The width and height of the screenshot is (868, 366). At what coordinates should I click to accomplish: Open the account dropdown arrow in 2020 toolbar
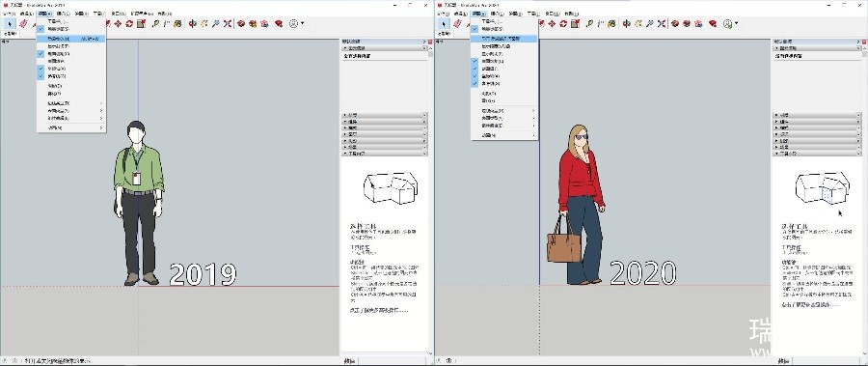tap(736, 23)
